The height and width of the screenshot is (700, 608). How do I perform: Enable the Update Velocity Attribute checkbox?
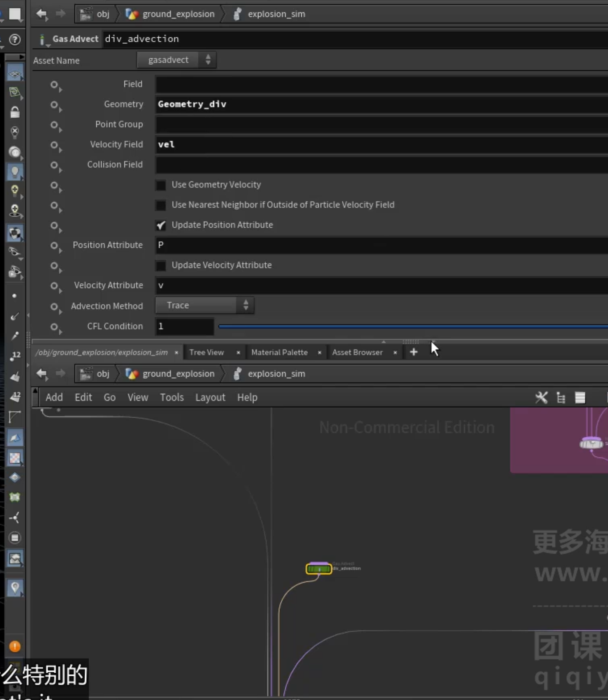coord(161,265)
